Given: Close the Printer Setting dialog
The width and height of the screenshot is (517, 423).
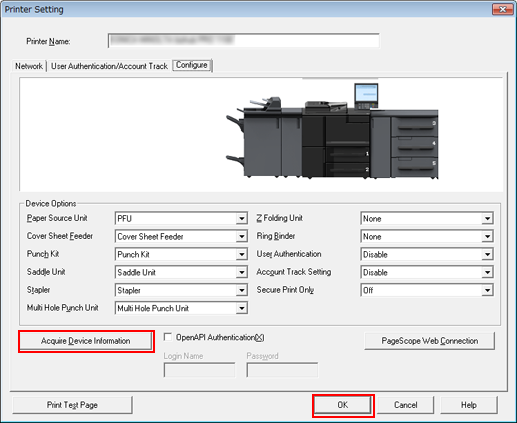Looking at the screenshot, I should tap(503, 9).
